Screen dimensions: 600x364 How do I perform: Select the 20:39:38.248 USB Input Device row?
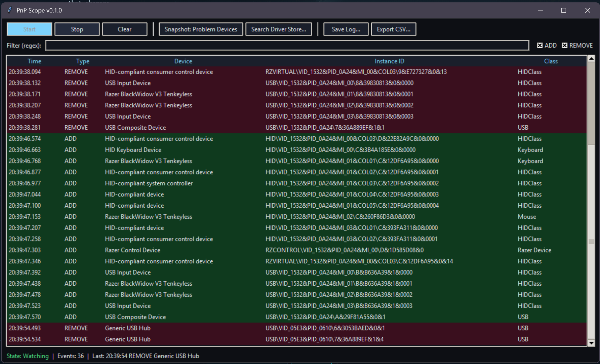pos(296,116)
